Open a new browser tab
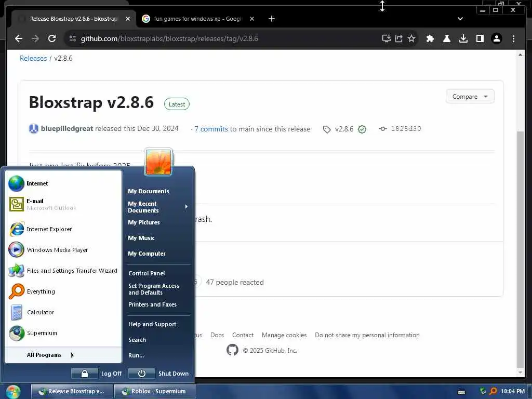This screenshot has width=532, height=399. click(271, 19)
